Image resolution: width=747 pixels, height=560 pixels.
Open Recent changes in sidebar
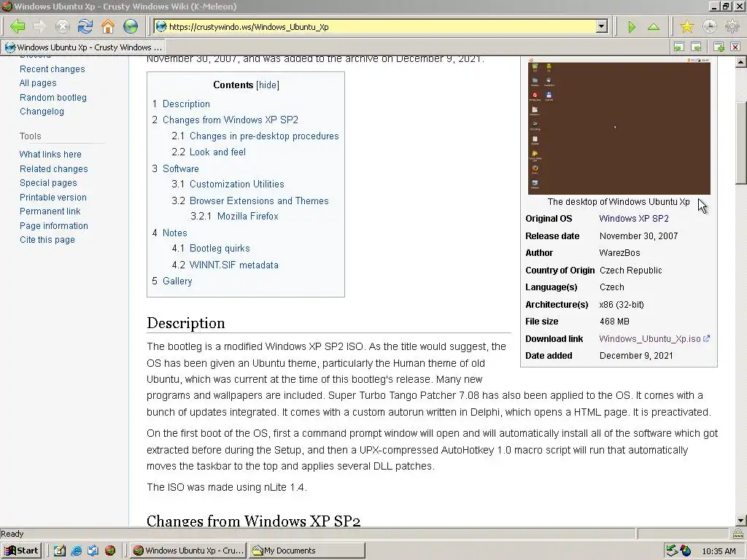click(53, 69)
